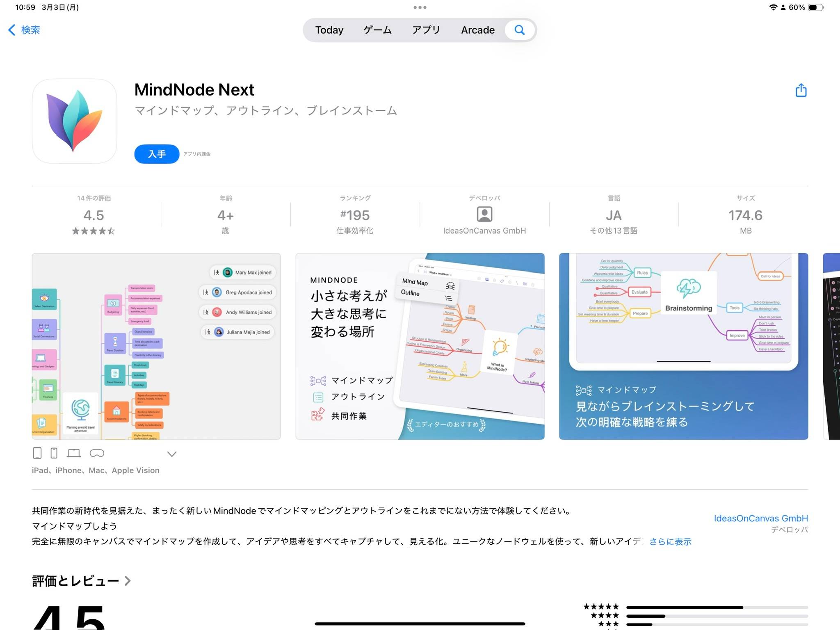
Task: Switch to the ゲーム tab
Action: pos(377,30)
